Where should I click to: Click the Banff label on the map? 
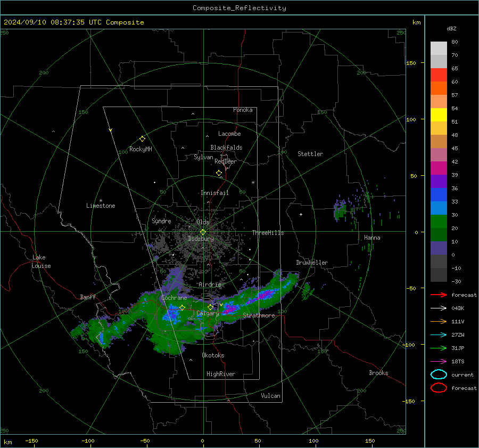(88, 297)
